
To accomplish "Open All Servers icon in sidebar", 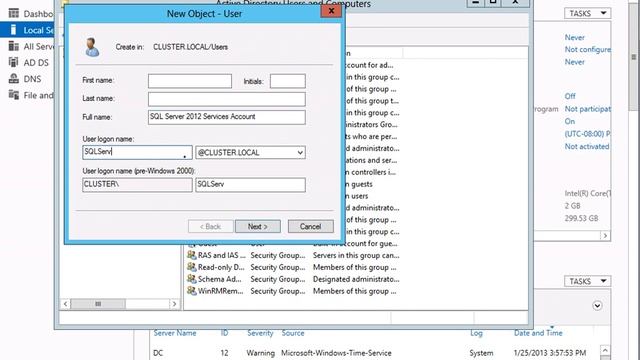I will tap(13, 46).
